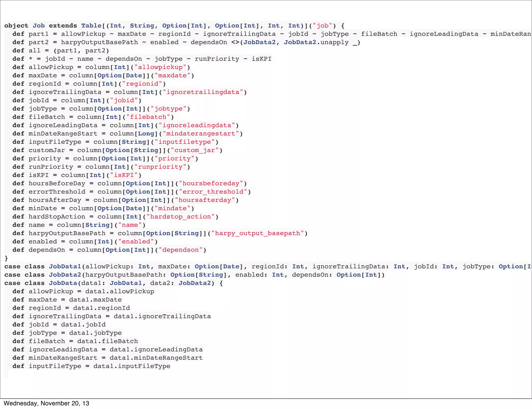Screen dimensions: 532x409
Task: Select the string "jobid"
Action: [124, 100]
